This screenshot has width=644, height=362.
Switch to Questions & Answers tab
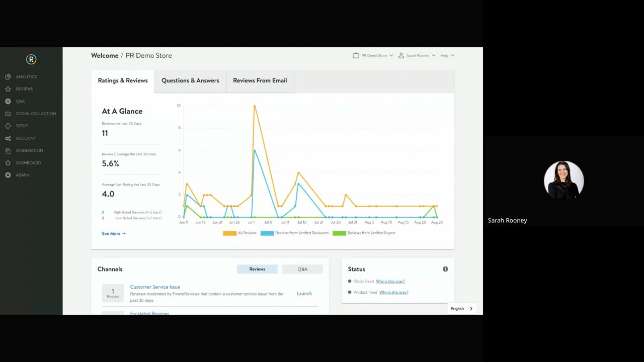coord(190,80)
